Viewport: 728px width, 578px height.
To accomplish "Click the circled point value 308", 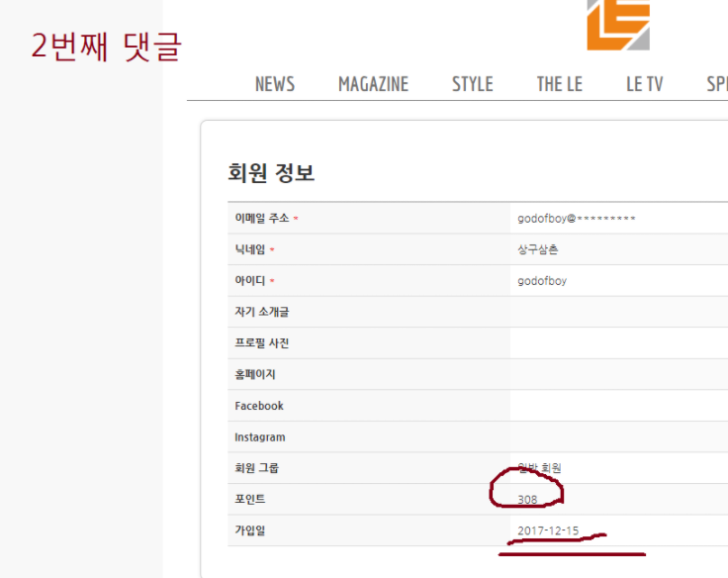I will tap(527, 500).
